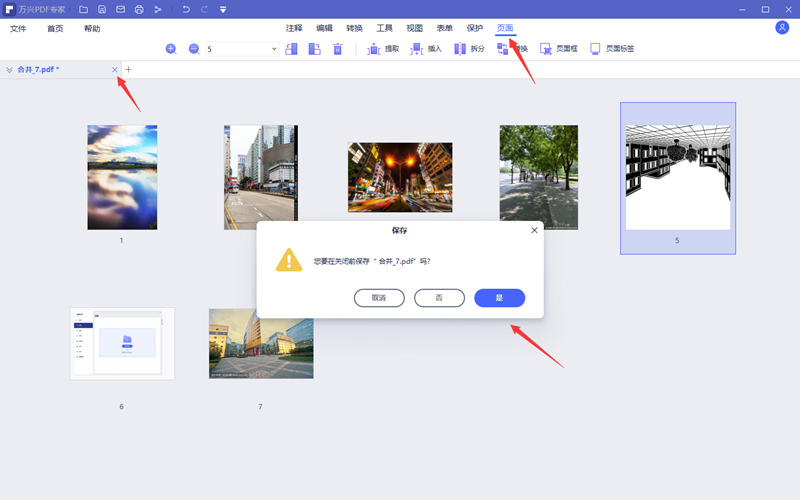This screenshot has height=500, width=800.
Task: Click 是 to save the file
Action: pos(499,298)
